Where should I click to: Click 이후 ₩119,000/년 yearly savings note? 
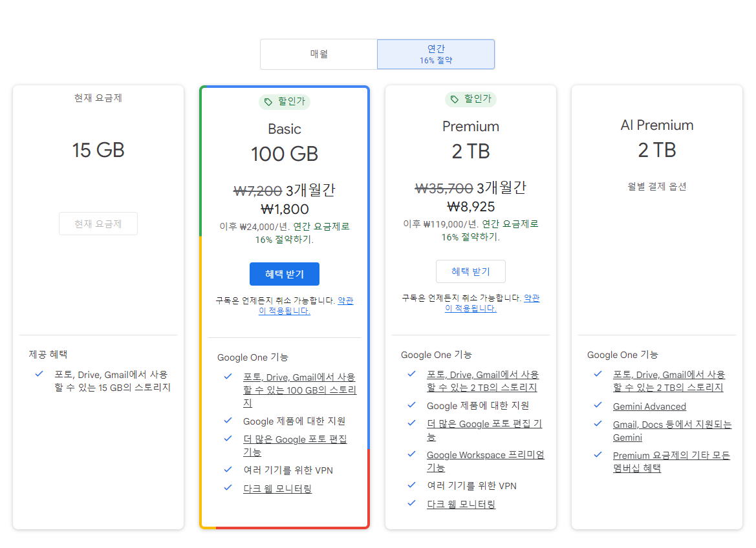[x=471, y=231]
